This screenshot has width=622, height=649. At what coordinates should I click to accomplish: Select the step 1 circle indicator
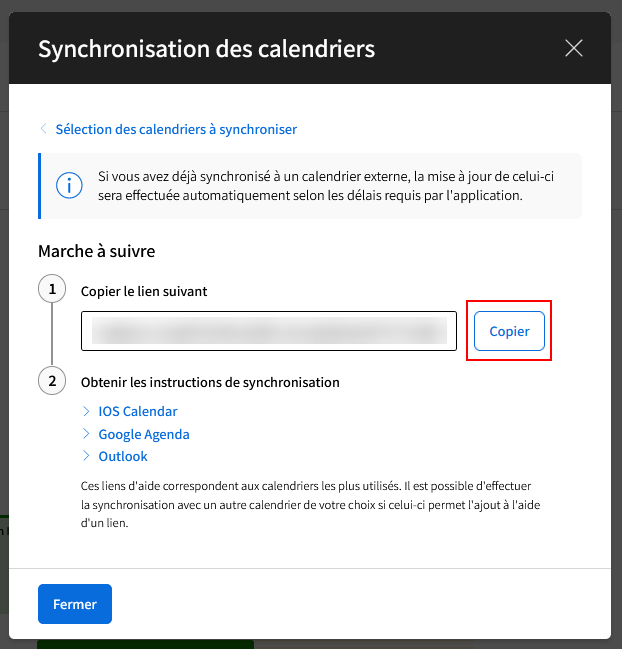coord(52,289)
